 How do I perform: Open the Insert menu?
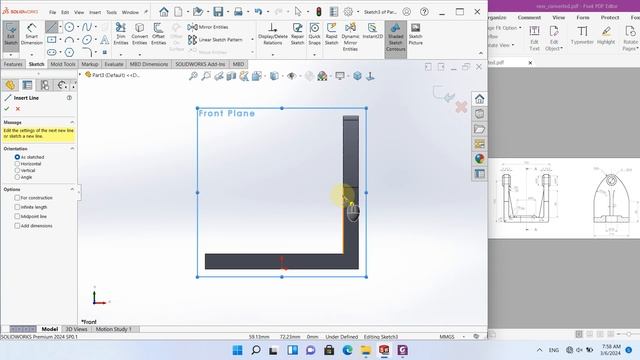coord(95,12)
